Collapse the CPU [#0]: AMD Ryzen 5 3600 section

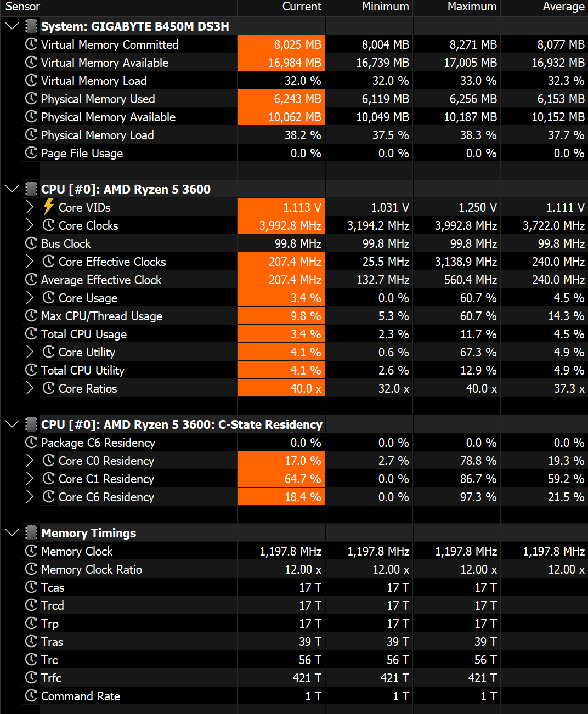pyautogui.click(x=12, y=189)
